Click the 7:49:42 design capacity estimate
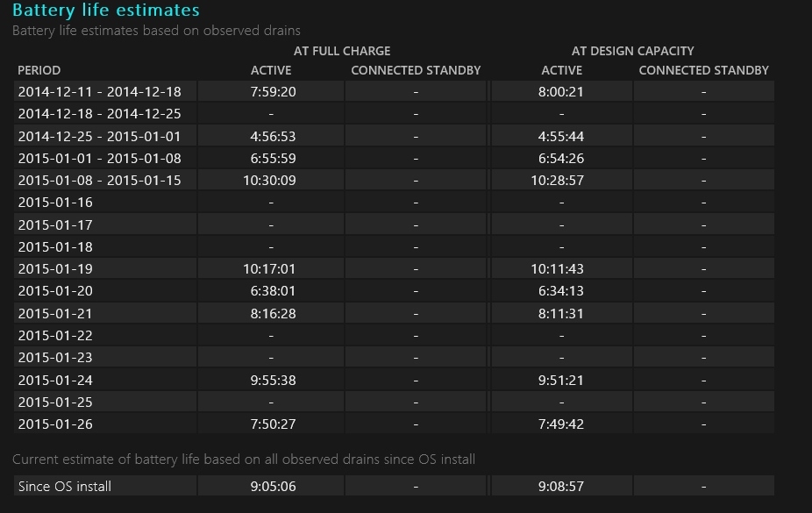This screenshot has width=812, height=513. coord(561,424)
